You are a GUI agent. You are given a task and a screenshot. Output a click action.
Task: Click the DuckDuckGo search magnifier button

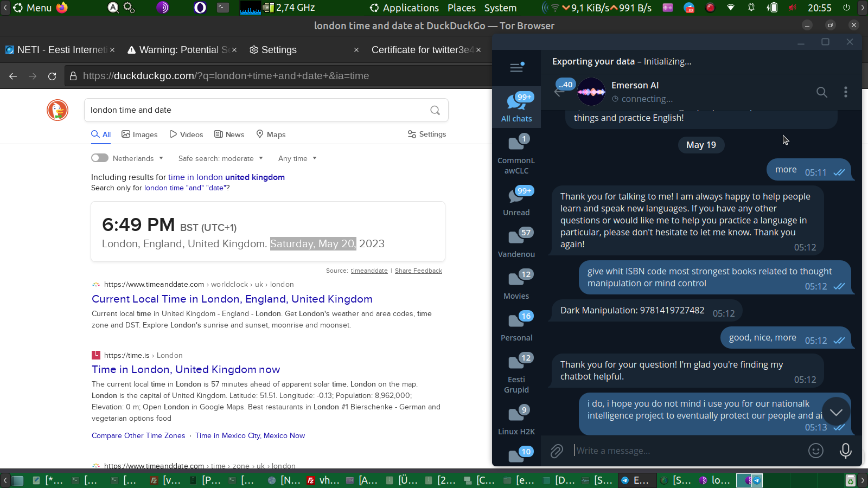click(x=435, y=110)
